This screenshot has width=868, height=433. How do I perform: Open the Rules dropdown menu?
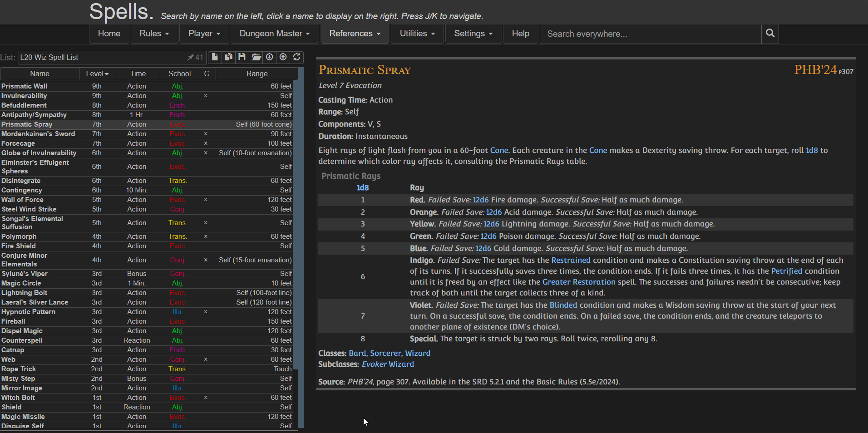(154, 34)
